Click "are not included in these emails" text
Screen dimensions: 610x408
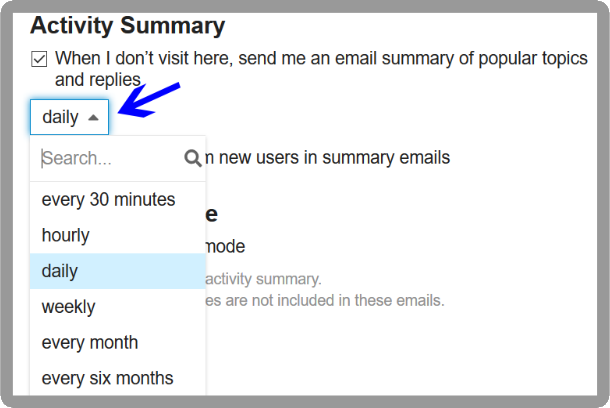click(325, 299)
